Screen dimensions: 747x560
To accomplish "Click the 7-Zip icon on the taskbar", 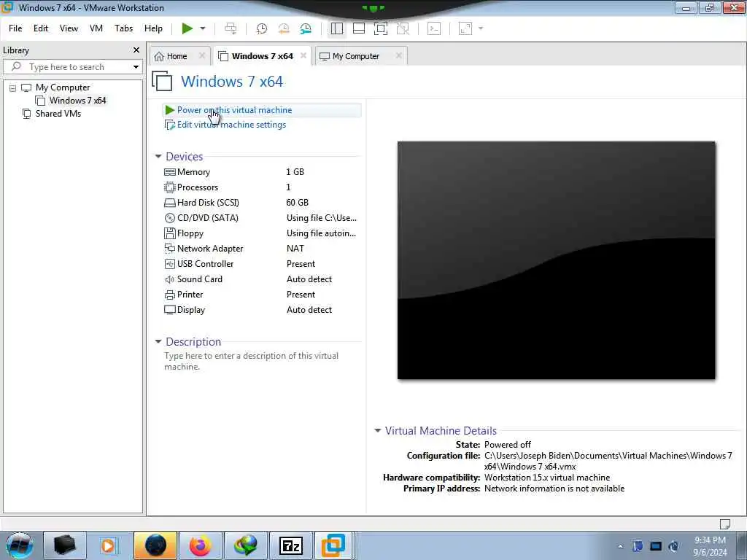I will [290, 545].
